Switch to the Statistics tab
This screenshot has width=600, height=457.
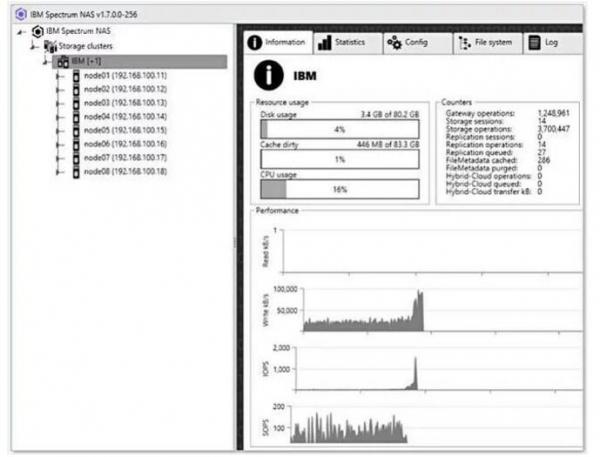pyautogui.click(x=341, y=43)
